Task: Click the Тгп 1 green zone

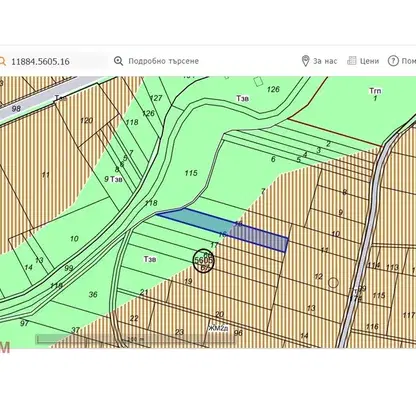Action: 375,94
